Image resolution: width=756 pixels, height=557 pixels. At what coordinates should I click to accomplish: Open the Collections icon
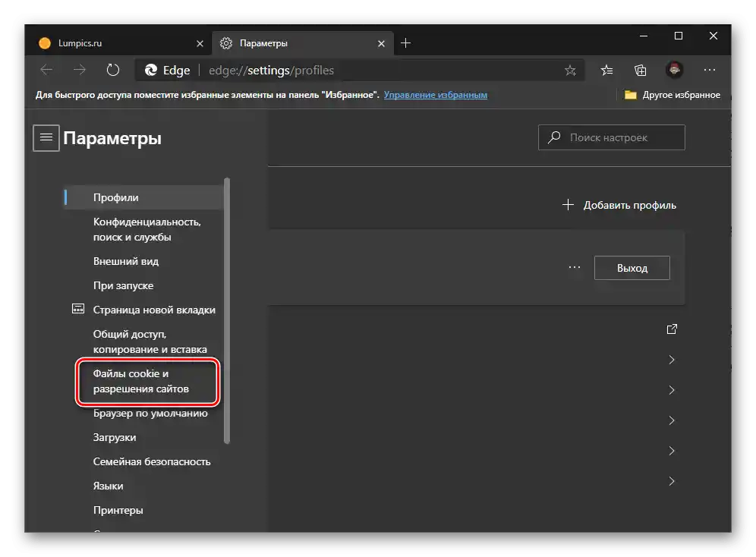pyautogui.click(x=641, y=71)
